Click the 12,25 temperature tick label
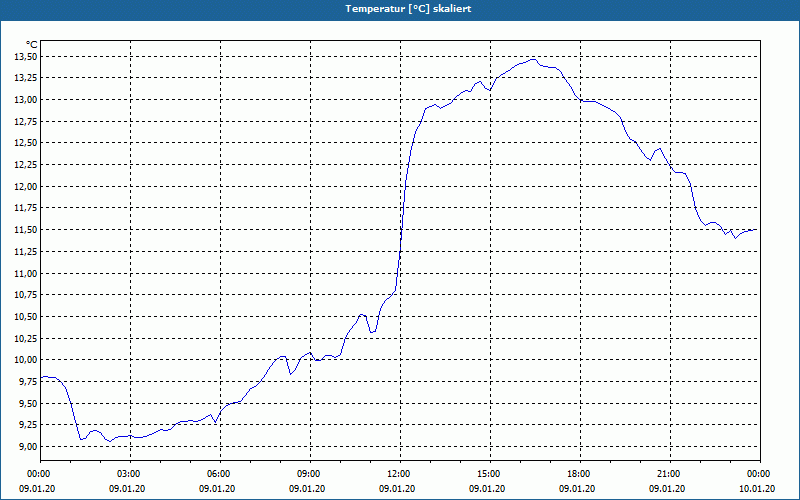Screen dimensions: 800x500 [x=26, y=165]
